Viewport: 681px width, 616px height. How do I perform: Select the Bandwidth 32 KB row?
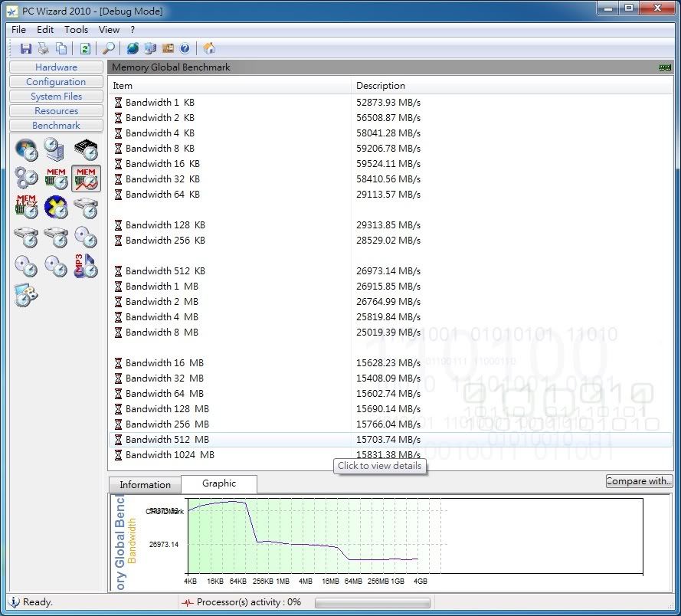click(x=391, y=179)
